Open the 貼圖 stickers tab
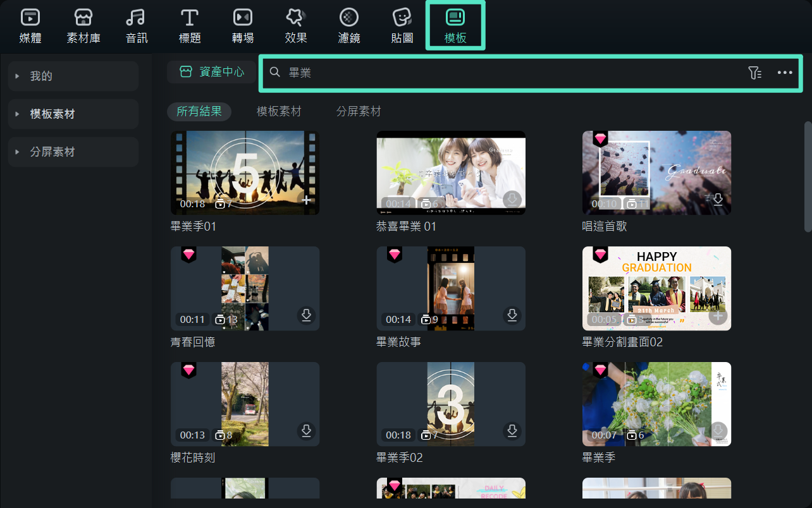 [x=402, y=27]
